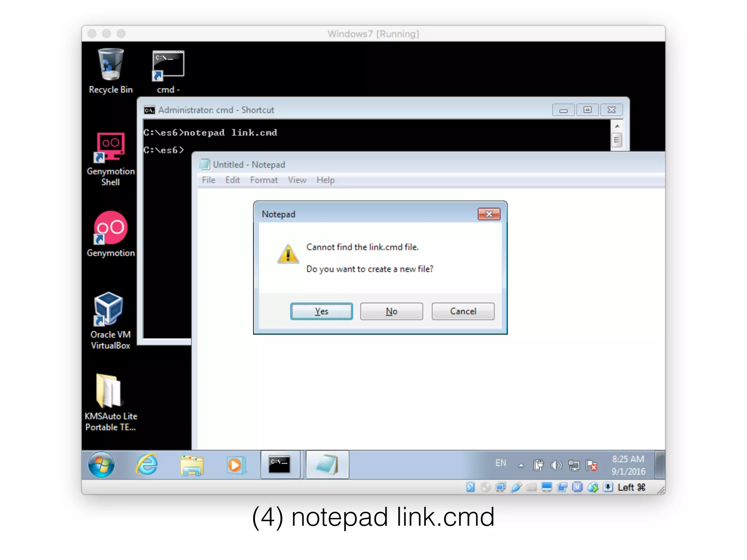Click the Internet Explorer taskbar icon
This screenshot has width=747, height=560.
(147, 464)
